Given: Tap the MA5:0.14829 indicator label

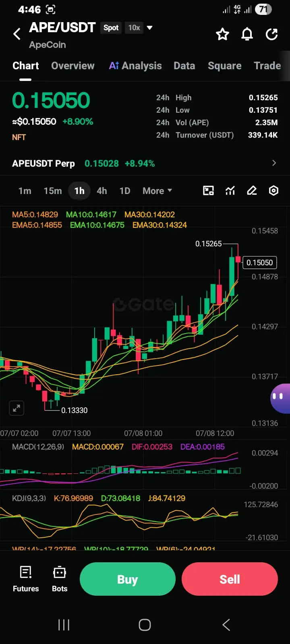Looking at the screenshot, I should point(35,215).
